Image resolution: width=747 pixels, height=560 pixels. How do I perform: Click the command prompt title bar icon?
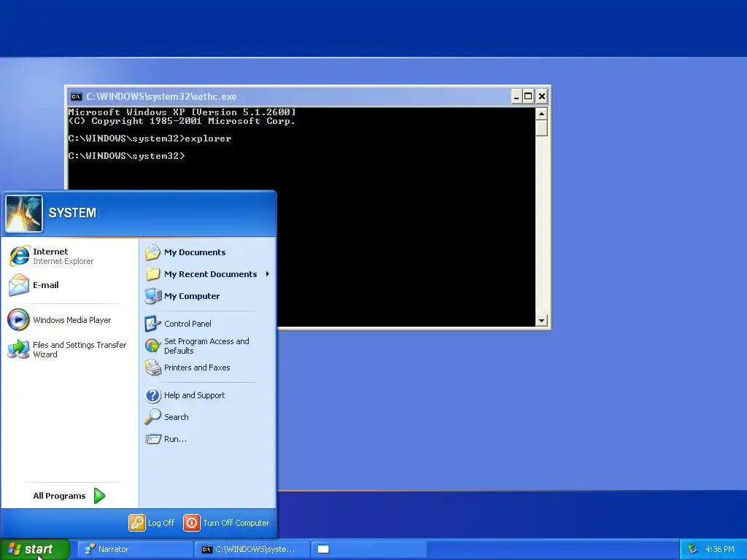point(76,97)
